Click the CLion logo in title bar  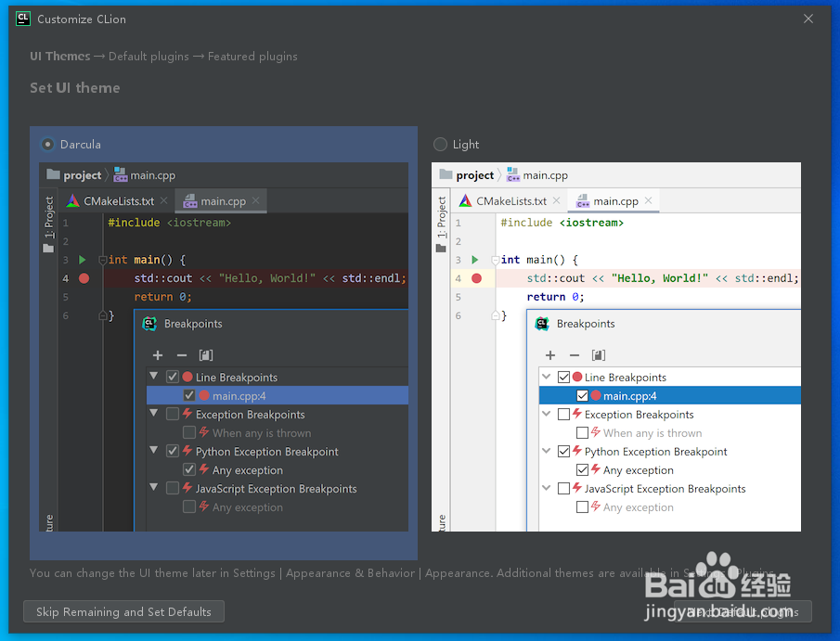(23, 19)
